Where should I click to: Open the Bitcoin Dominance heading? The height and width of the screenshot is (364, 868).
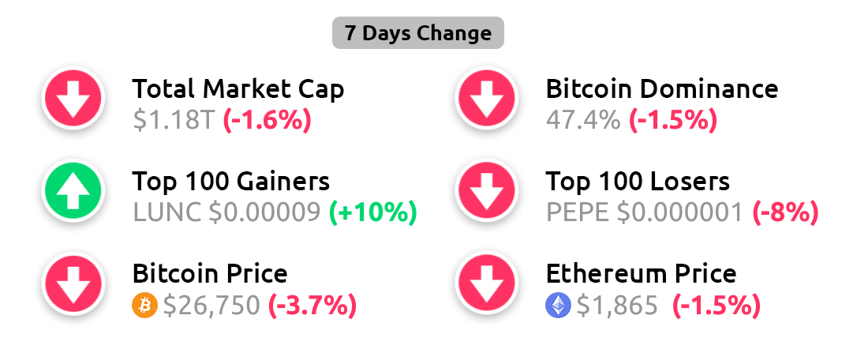(662, 88)
